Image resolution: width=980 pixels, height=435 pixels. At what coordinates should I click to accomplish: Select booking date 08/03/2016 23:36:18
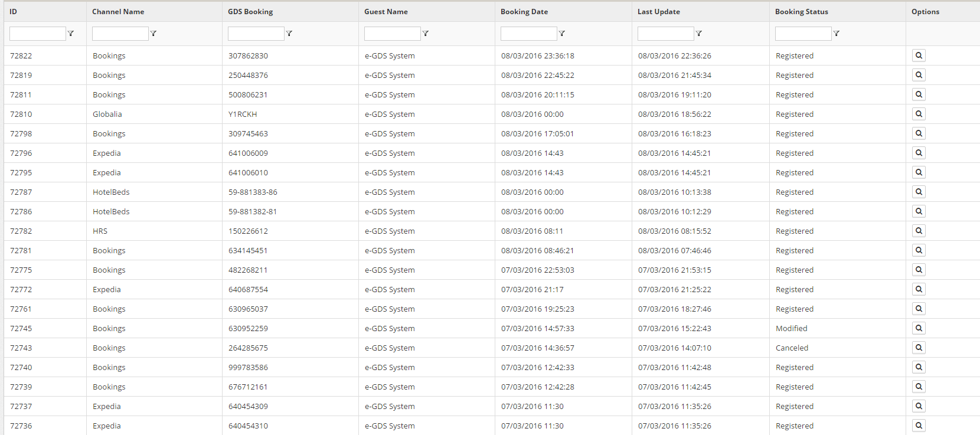pyautogui.click(x=538, y=56)
